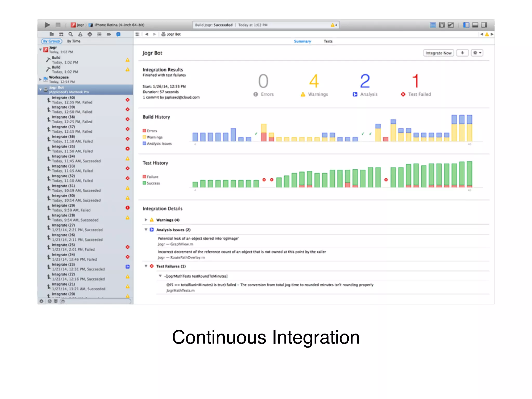Click the 2 Analysis count
Image resolution: width=532 pixels, height=399 pixels.
[x=365, y=85]
